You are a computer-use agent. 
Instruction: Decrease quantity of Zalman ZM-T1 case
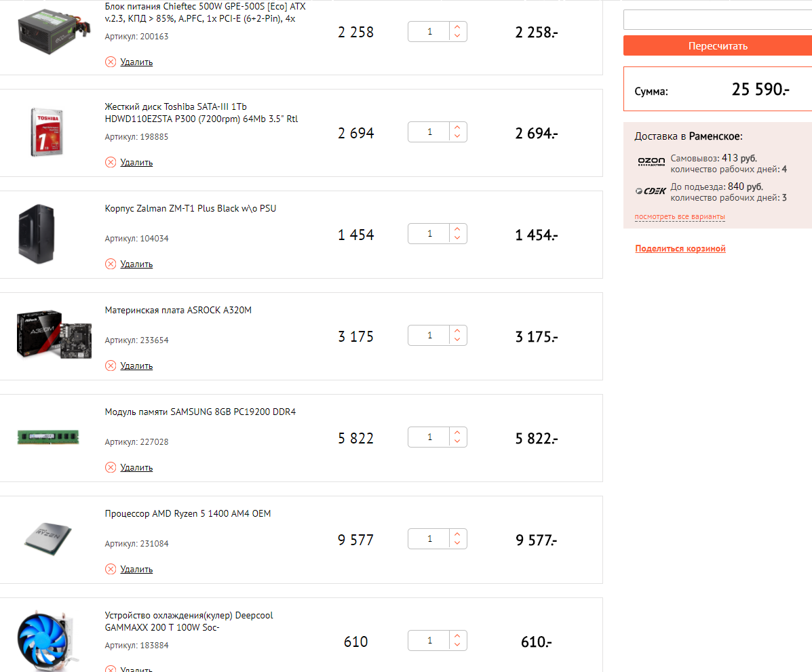pyautogui.click(x=457, y=239)
